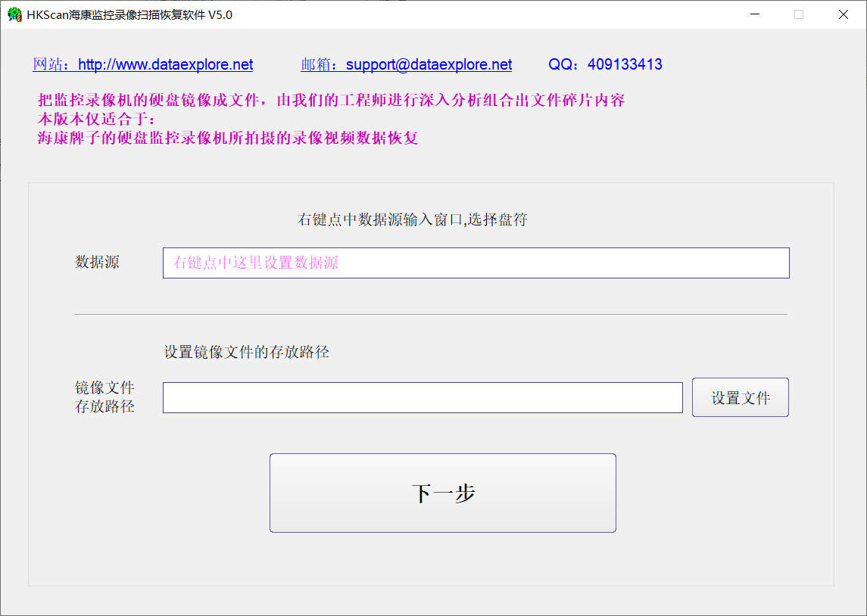This screenshot has width=867, height=616.
Task: Close the HKScan window
Action: 844,14
